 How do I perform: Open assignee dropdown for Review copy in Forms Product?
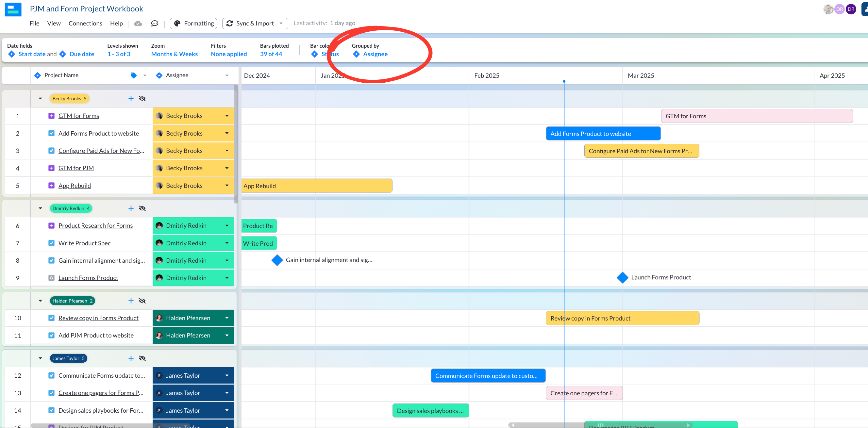tap(227, 318)
